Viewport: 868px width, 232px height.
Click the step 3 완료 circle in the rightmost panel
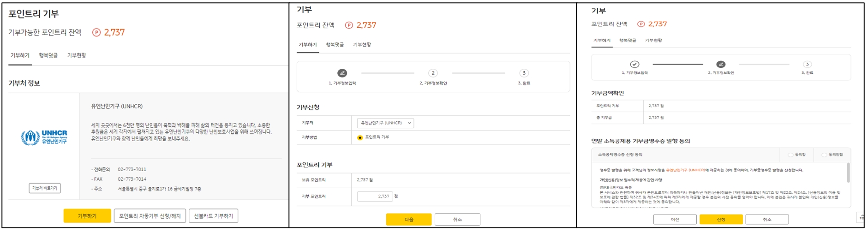point(807,65)
